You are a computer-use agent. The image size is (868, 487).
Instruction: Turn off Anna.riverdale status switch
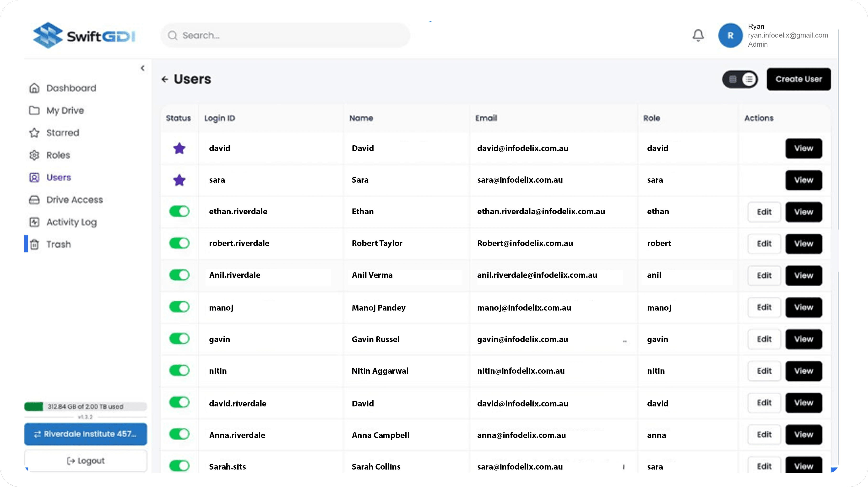pyautogui.click(x=179, y=434)
